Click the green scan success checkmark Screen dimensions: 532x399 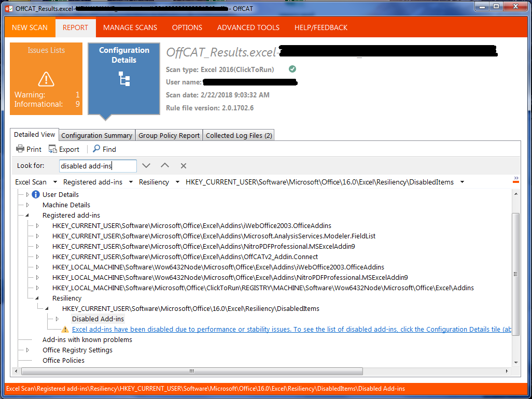[292, 69]
